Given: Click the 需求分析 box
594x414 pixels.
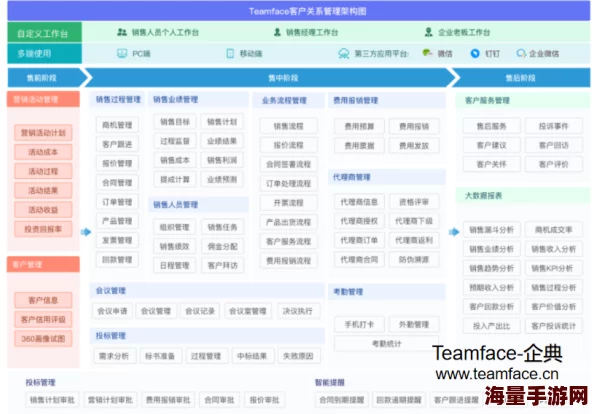Looking at the screenshot, I should click(114, 356).
